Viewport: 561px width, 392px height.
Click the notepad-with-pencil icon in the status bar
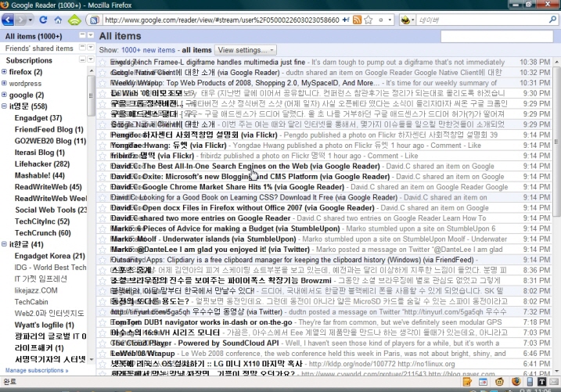click(x=467, y=382)
